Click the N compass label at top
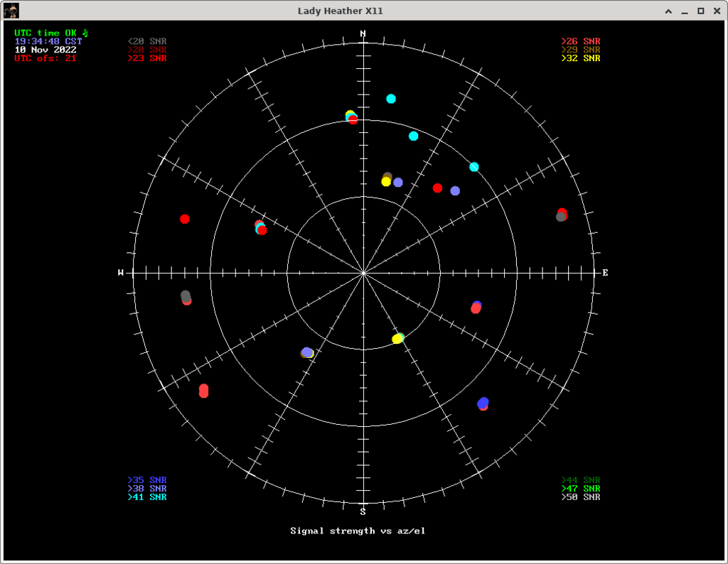 pyautogui.click(x=363, y=34)
